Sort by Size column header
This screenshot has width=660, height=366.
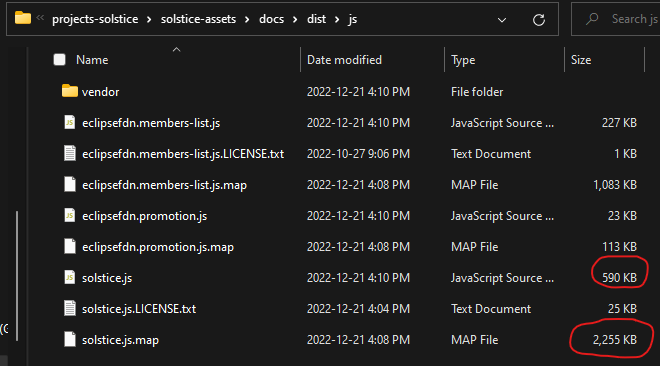tap(581, 60)
